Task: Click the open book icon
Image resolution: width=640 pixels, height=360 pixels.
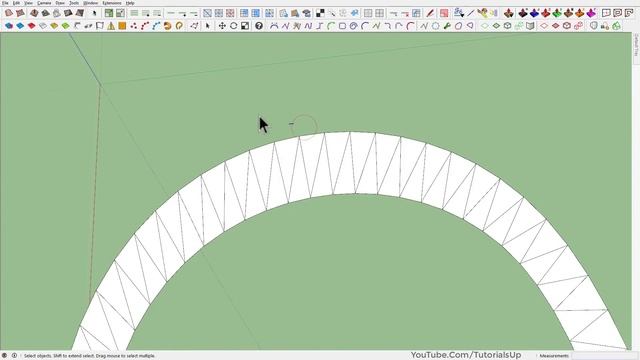Action: (530, 26)
